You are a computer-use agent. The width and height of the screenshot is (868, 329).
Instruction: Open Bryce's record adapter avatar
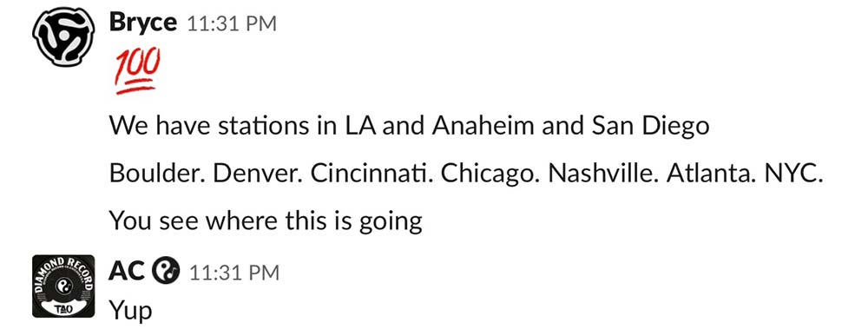point(63,37)
